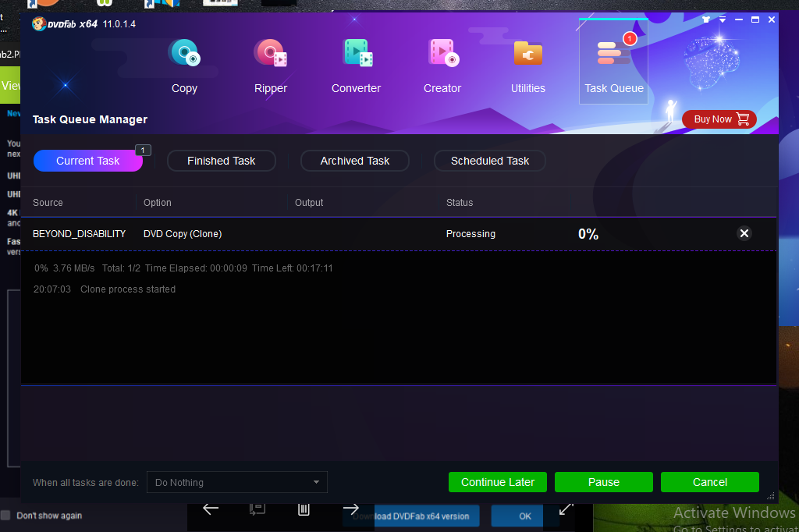This screenshot has width=799, height=532.
Task: Click the Continue Later button
Action: (497, 482)
